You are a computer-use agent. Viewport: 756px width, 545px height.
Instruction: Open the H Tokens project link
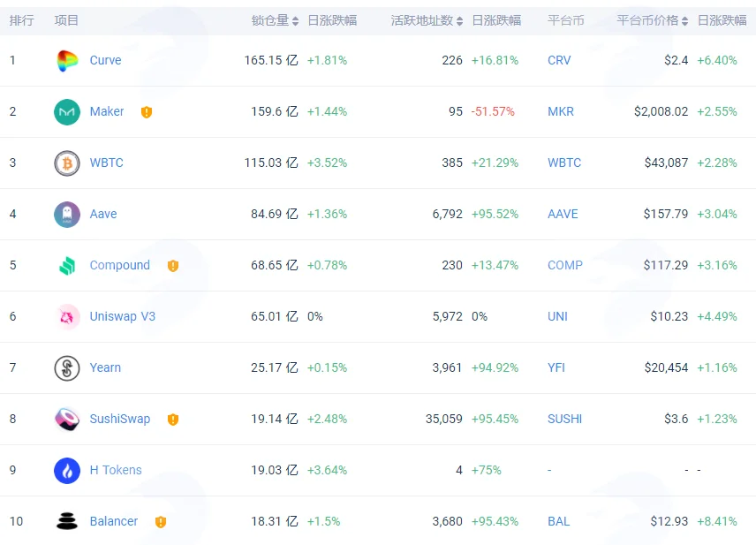pos(116,470)
